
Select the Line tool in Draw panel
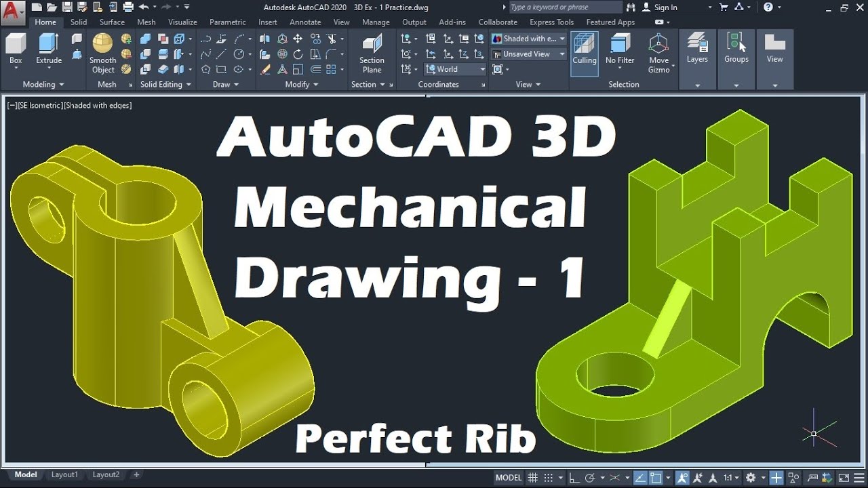pos(220,54)
